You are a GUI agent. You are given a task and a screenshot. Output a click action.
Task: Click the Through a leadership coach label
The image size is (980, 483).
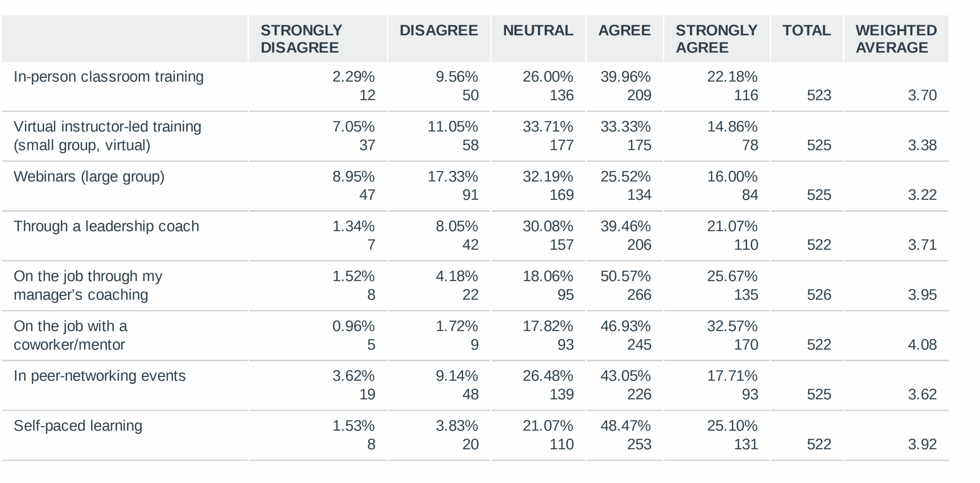pos(106,227)
